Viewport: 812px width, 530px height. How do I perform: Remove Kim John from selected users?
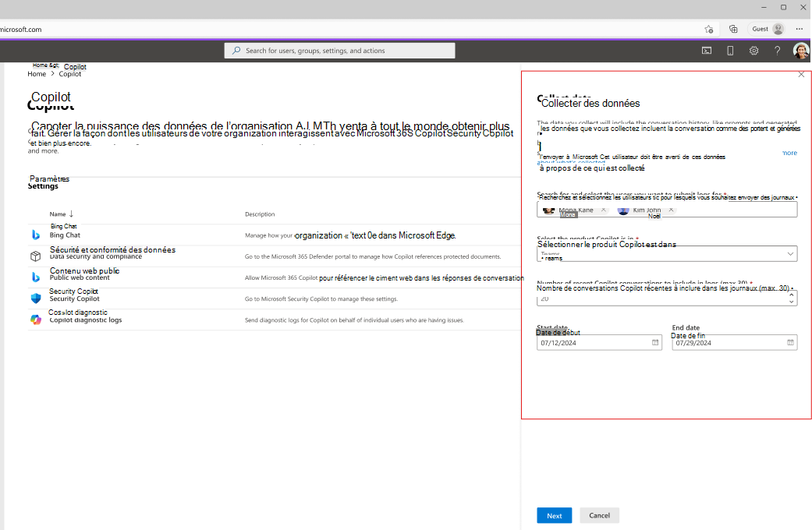671,210
